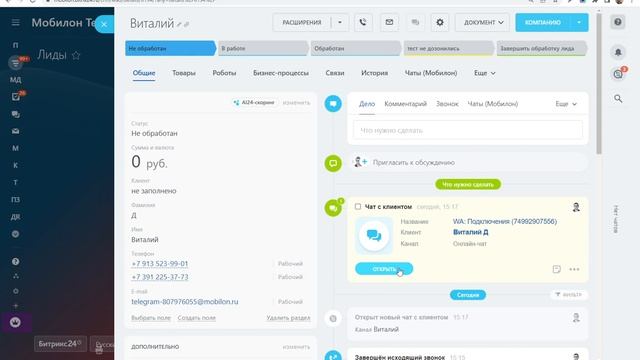
Task: Click the vertical scrollbar of lead card
Action: click(599, 84)
